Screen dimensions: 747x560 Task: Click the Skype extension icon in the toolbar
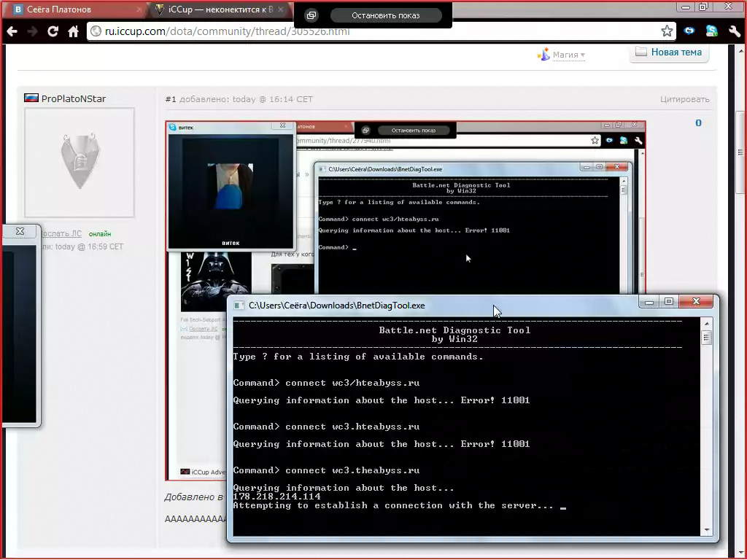pos(712,31)
